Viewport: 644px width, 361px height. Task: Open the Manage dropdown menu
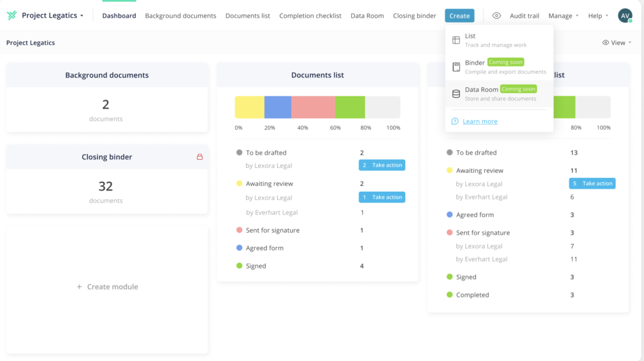563,16
